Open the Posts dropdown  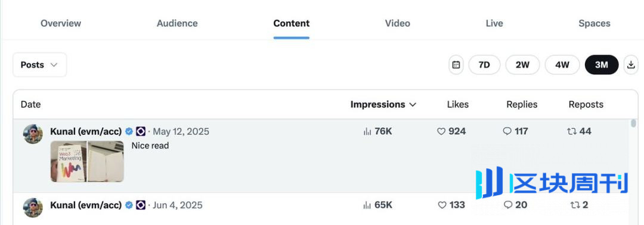click(39, 65)
